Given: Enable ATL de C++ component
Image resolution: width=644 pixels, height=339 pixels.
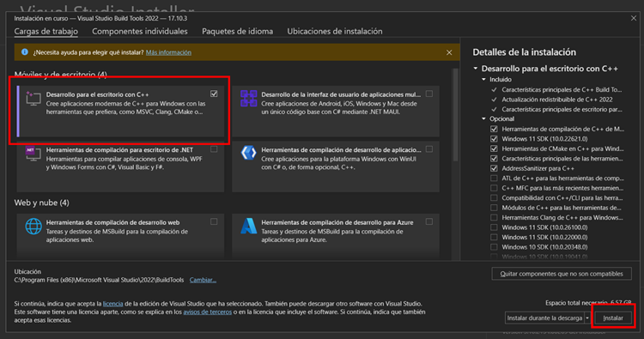Looking at the screenshot, I should click(x=494, y=179).
